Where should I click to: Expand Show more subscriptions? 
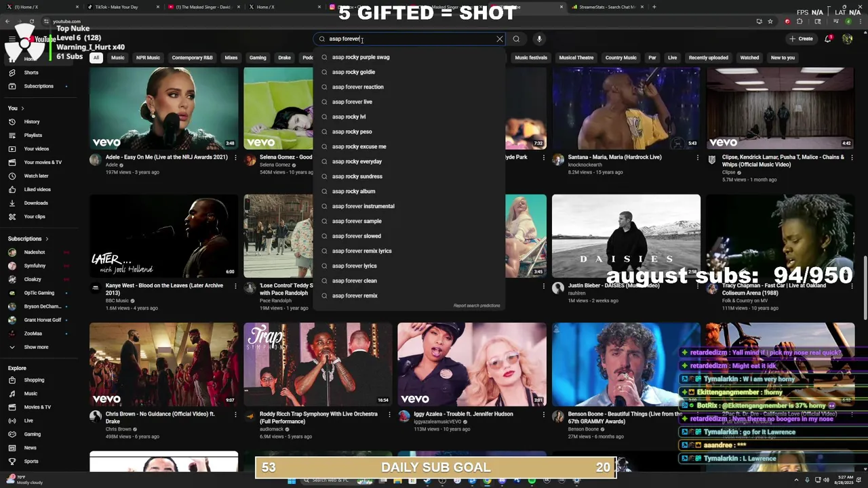[x=39, y=347]
